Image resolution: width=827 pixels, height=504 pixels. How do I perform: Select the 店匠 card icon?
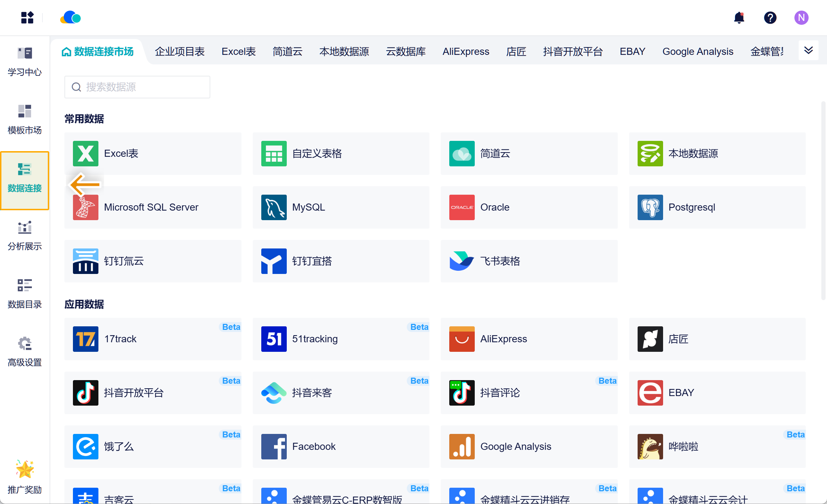pyautogui.click(x=650, y=339)
